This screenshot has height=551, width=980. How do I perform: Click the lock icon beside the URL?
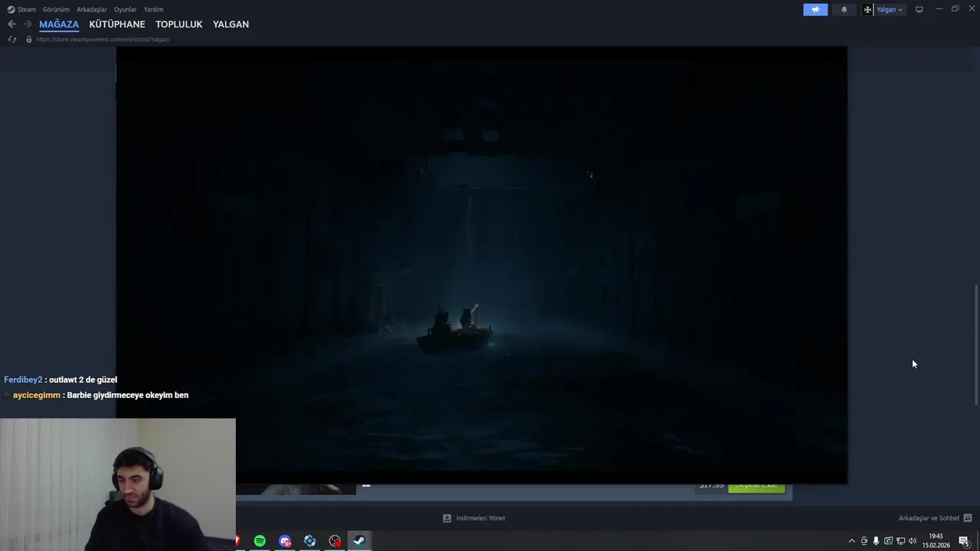coord(29,39)
